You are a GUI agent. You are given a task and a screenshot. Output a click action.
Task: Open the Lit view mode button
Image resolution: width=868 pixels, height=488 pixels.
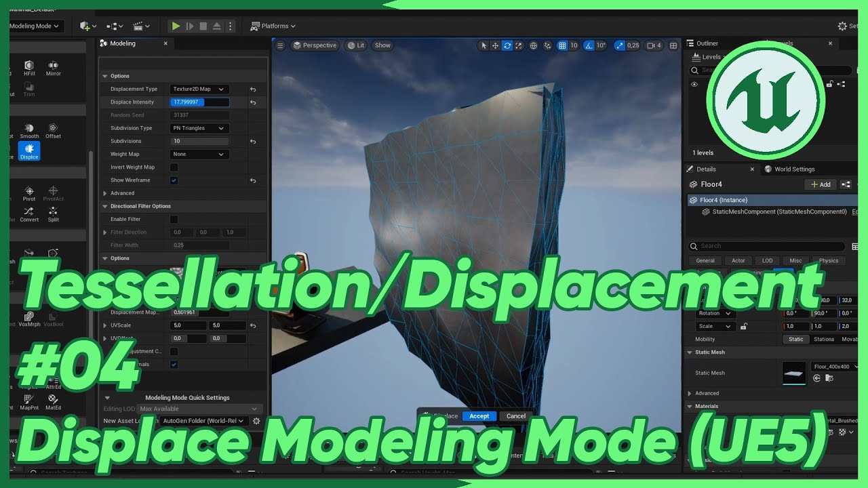click(356, 45)
